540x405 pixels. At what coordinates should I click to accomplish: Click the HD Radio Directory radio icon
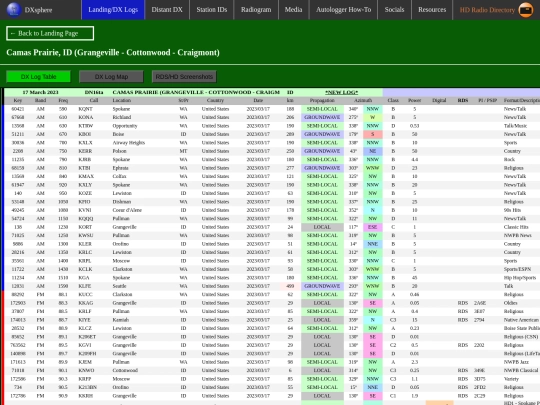pyautogui.click(x=526, y=10)
